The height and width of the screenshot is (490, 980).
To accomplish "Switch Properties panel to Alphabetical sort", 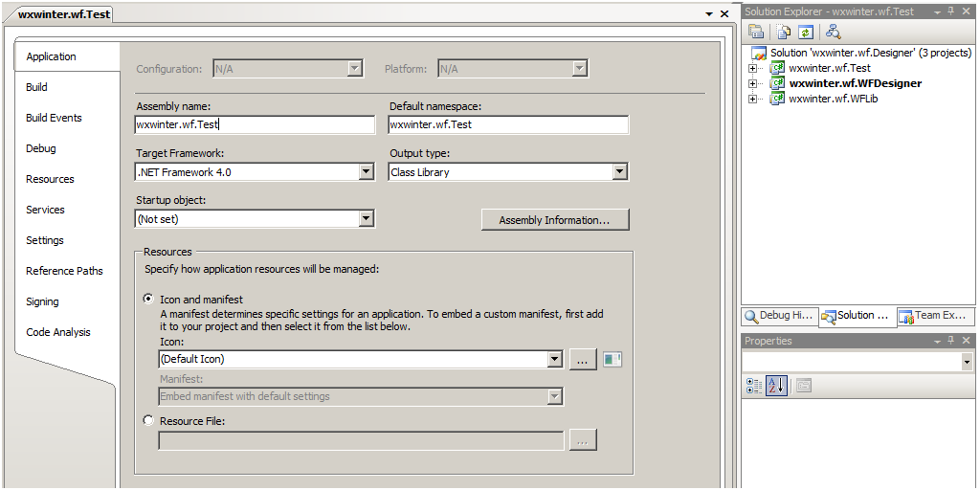I will pyautogui.click(x=775, y=387).
